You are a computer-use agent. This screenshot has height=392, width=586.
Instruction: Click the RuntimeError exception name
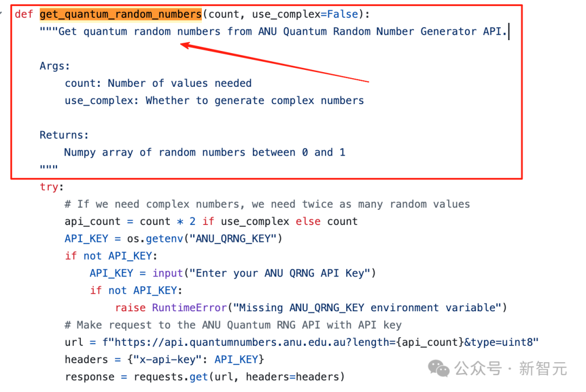(189, 307)
